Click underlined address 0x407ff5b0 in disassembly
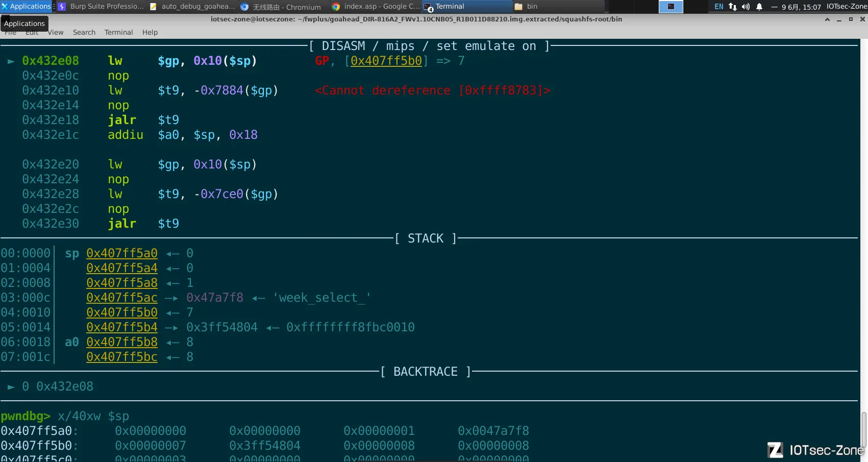 click(386, 61)
